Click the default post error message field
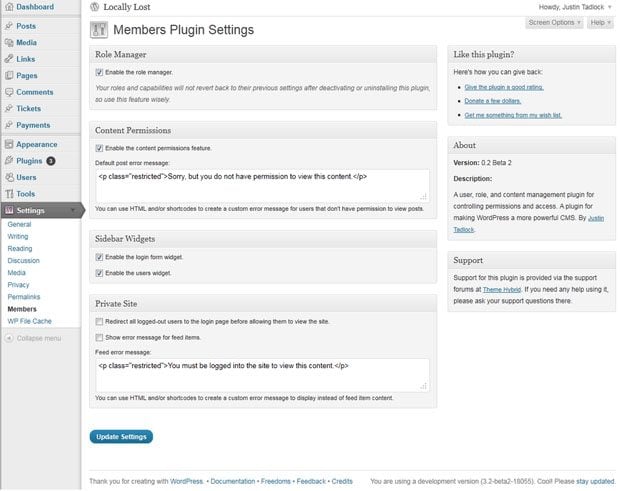620x491 pixels. (261, 182)
